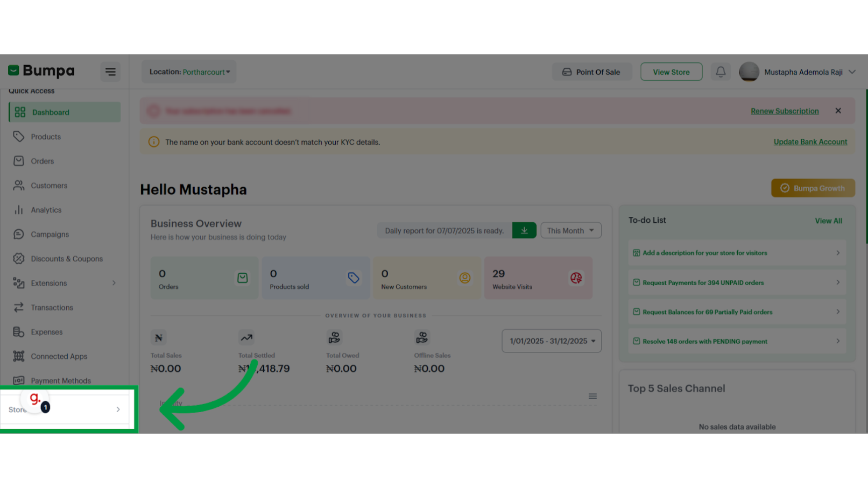Click the Dashboard grid icon
Viewport: 868px width, 488px height.
click(20, 112)
